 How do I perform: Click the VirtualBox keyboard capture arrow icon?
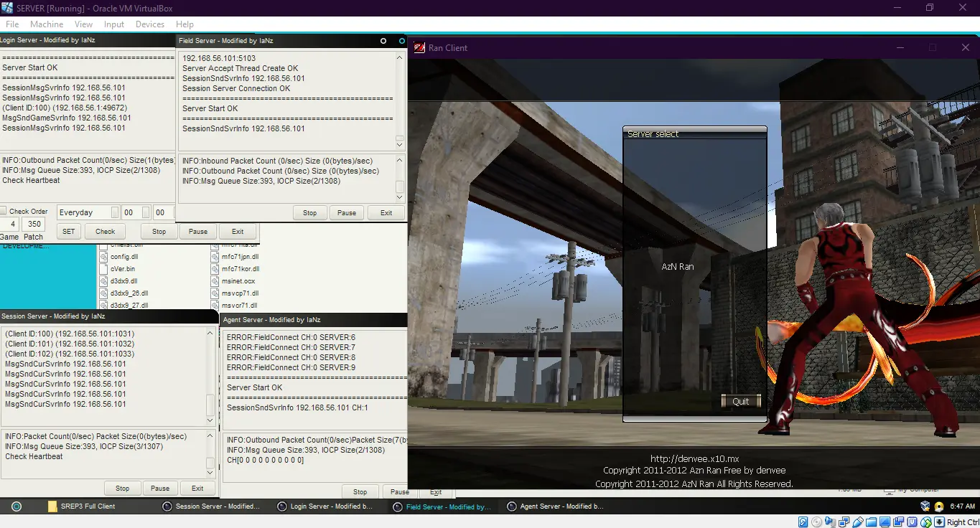[938, 522]
